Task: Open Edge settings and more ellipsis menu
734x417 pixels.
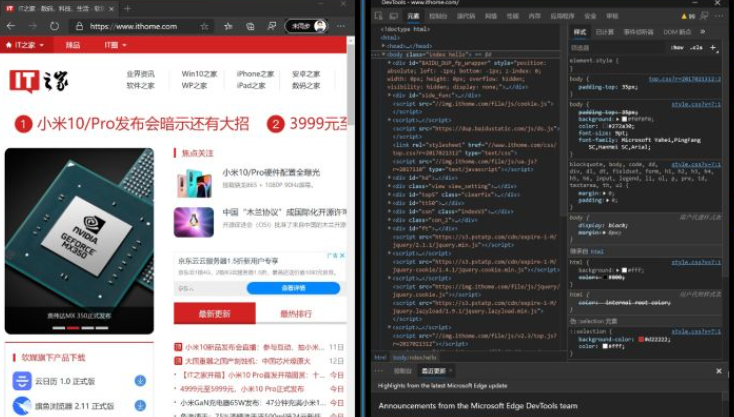Action: 341,26
